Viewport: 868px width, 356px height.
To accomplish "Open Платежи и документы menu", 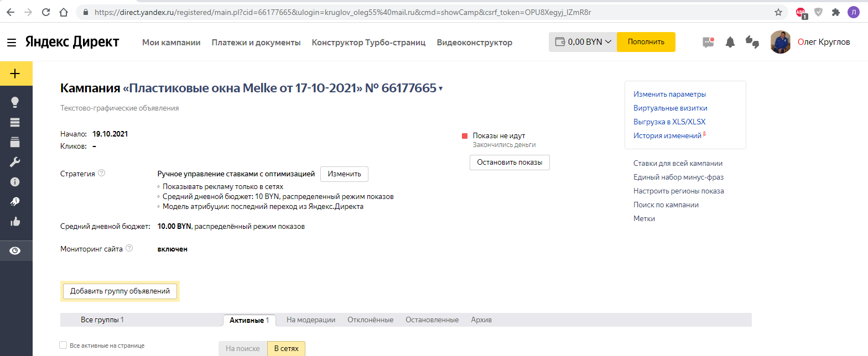I will pos(256,43).
